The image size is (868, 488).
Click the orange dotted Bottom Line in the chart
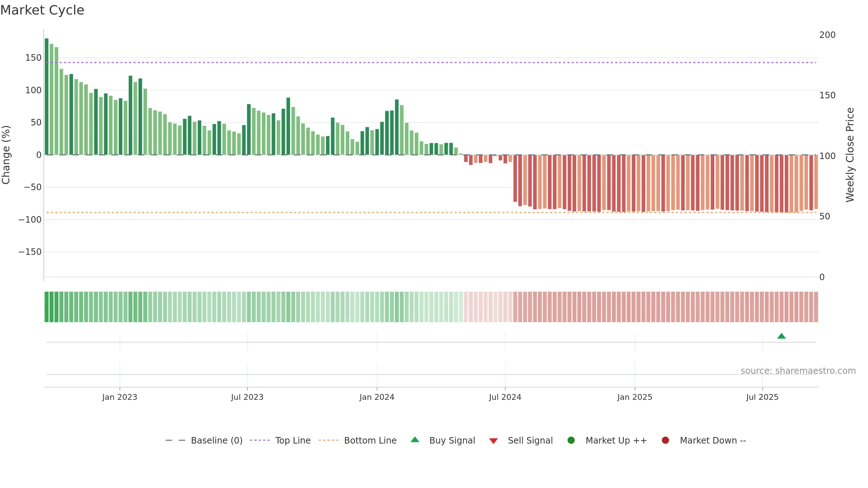coord(431,213)
